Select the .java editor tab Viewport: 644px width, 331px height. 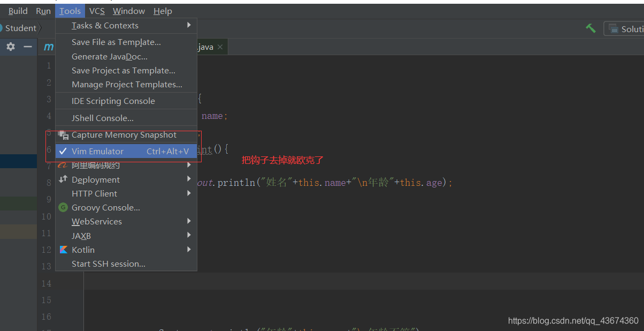(x=205, y=47)
